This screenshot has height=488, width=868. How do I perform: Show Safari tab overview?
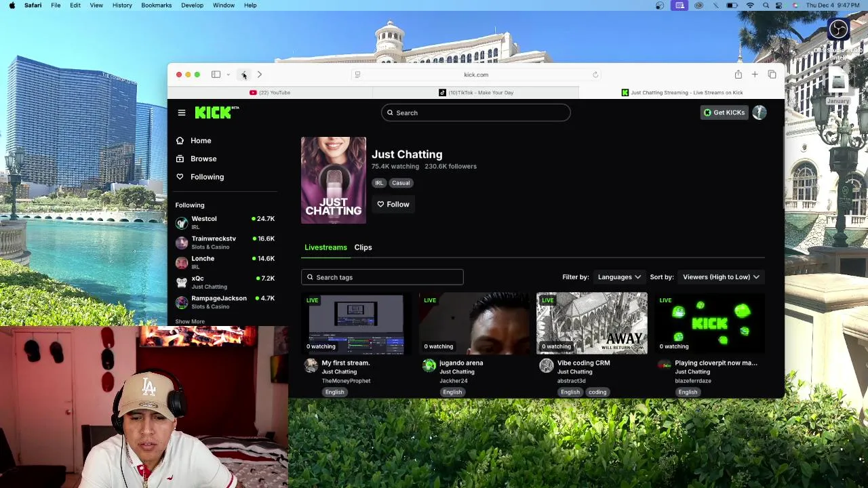[x=772, y=75]
